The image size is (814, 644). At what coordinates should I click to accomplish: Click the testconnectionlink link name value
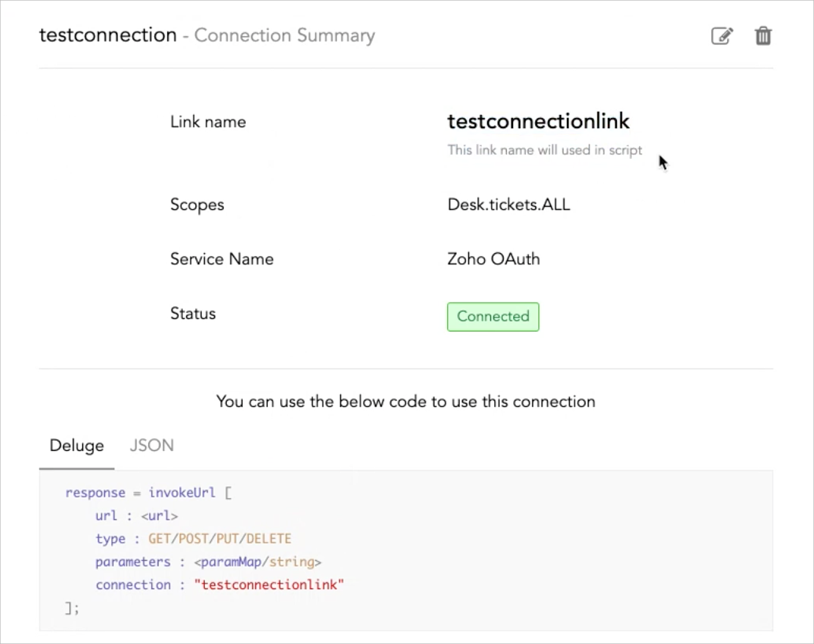point(538,121)
